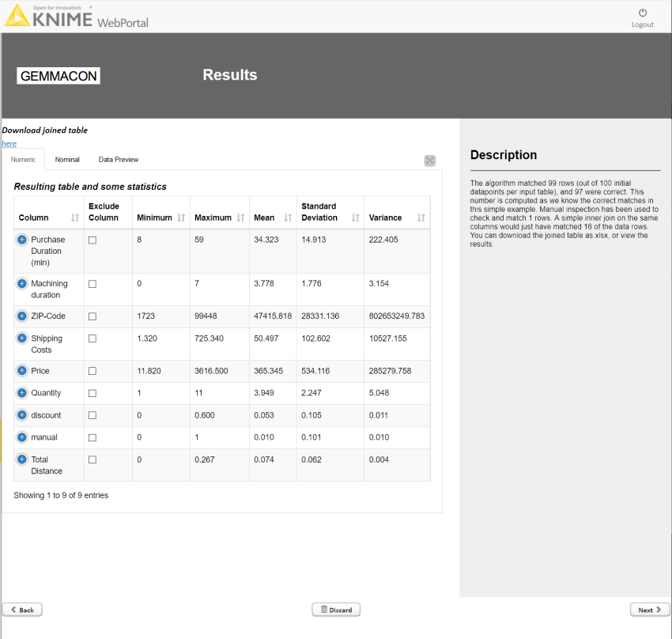This screenshot has height=639, width=672.
Task: Click Machining duration mean 3.778
Action: point(264,283)
